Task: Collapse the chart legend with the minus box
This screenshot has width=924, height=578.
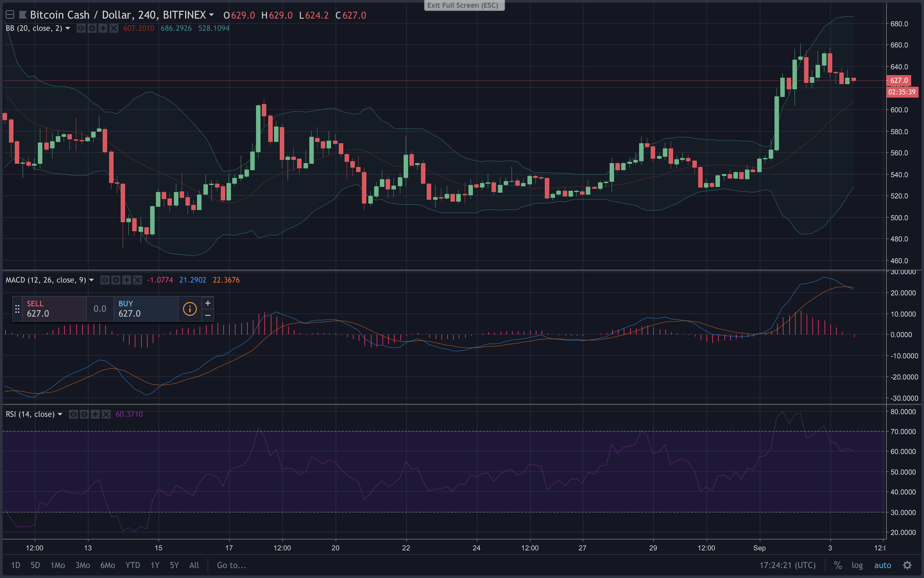Action: point(10,15)
